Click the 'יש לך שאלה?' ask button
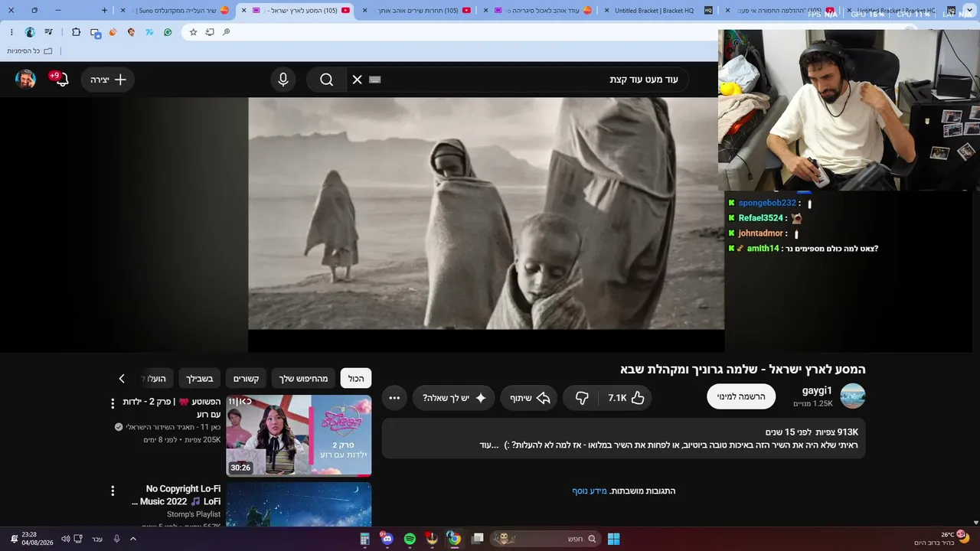The image size is (980, 551). 455,398
